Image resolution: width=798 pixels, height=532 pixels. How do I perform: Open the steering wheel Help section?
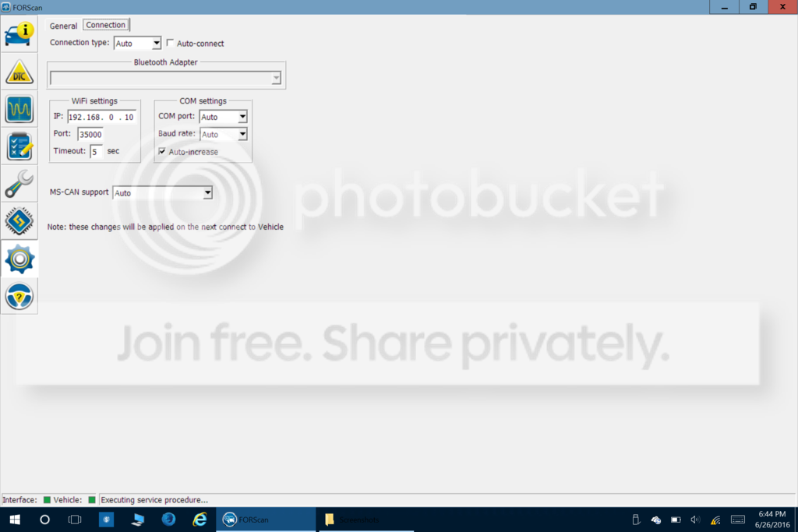[19, 296]
